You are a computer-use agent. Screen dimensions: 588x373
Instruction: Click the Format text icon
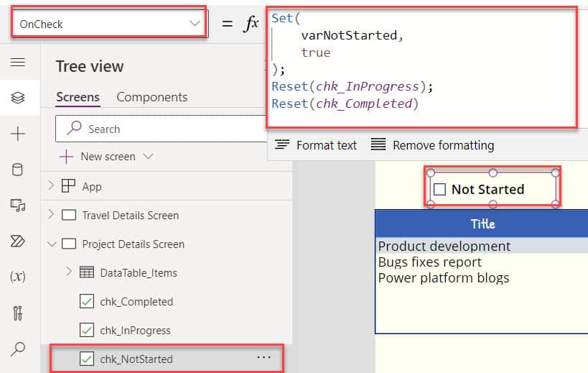281,144
